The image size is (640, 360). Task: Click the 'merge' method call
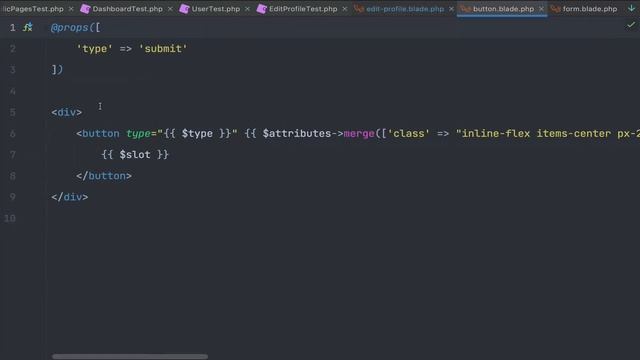pos(359,133)
